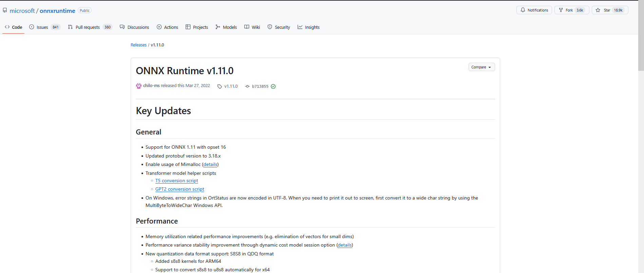Open the T5 conversion script link
This screenshot has width=644, height=273.
177,181
